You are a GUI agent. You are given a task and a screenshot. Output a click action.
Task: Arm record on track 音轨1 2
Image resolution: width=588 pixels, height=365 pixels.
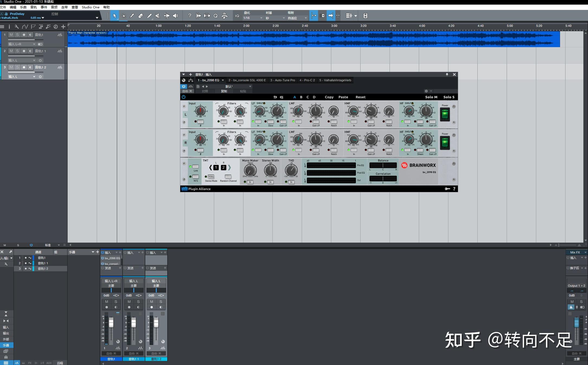tap(24, 67)
